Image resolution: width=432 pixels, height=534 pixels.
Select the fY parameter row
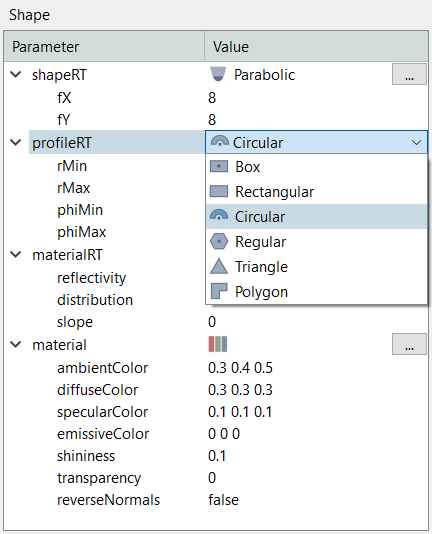click(64, 120)
